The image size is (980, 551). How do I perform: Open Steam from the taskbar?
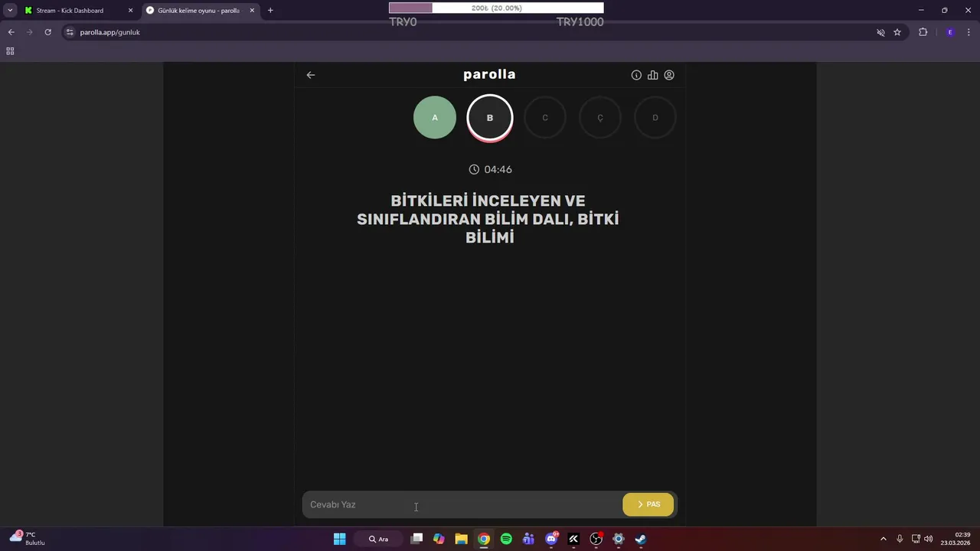coord(641,539)
